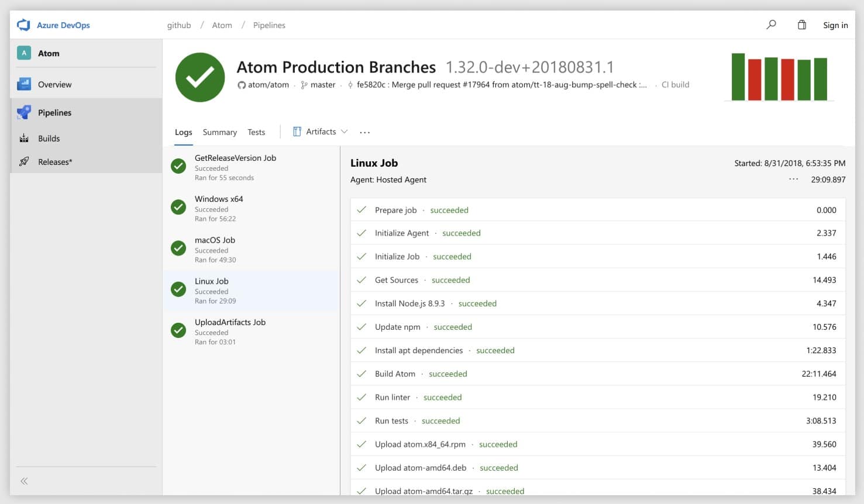The image size is (864, 504).
Task: Open the Update npm step log
Action: 598,326
